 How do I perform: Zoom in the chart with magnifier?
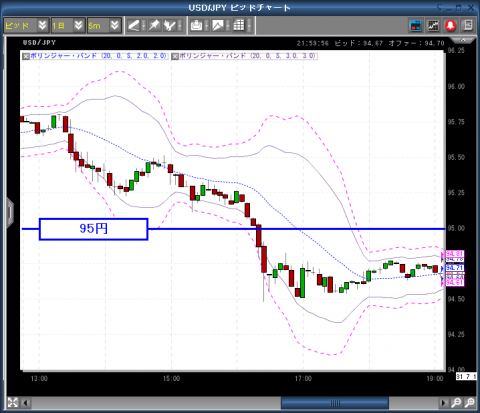point(456,403)
